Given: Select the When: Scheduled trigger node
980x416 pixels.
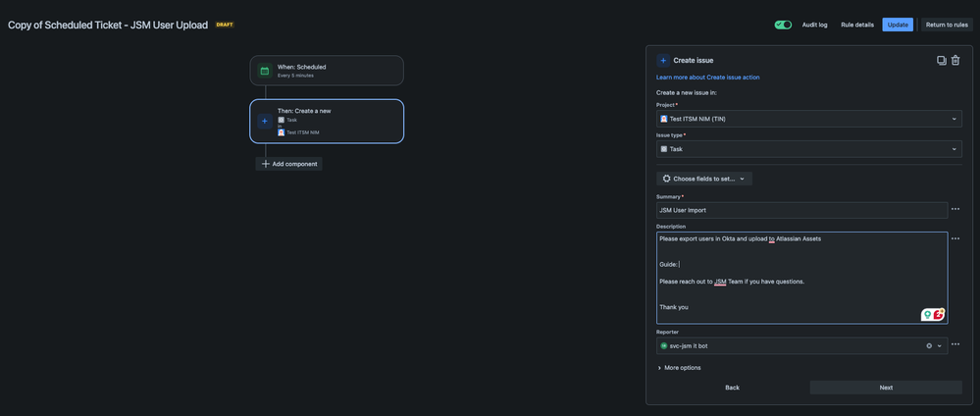Looking at the screenshot, I should pos(327,71).
